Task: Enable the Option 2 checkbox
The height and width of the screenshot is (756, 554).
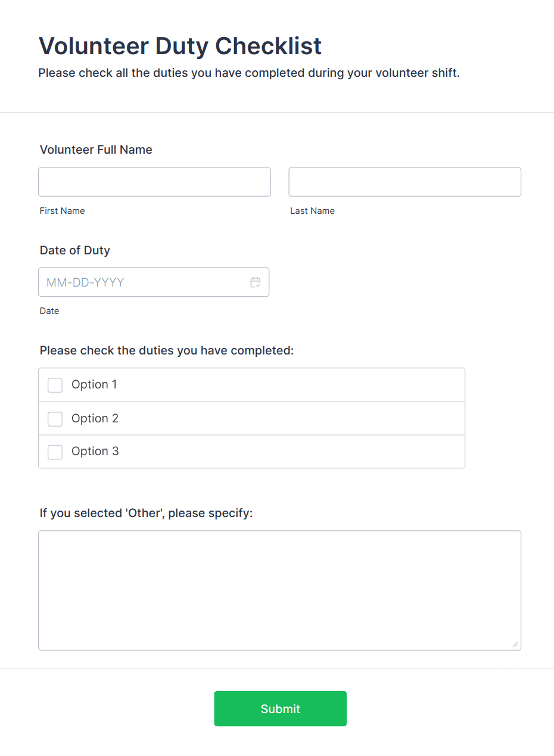Action: pos(55,419)
